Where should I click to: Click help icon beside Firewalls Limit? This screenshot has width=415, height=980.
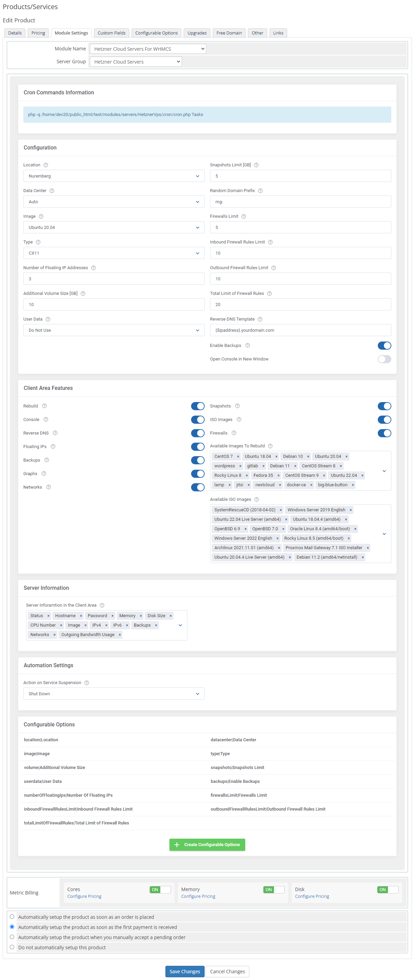[244, 216]
